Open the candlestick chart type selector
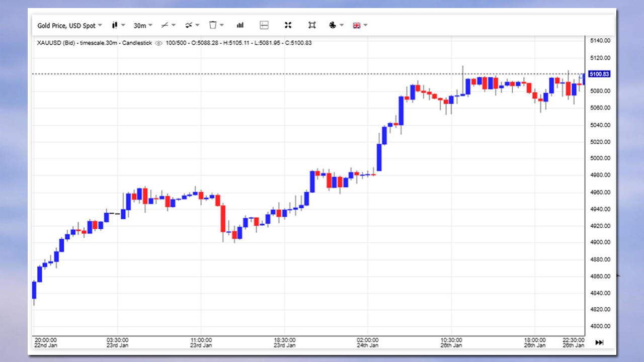The width and height of the screenshot is (644, 362). 118,25
